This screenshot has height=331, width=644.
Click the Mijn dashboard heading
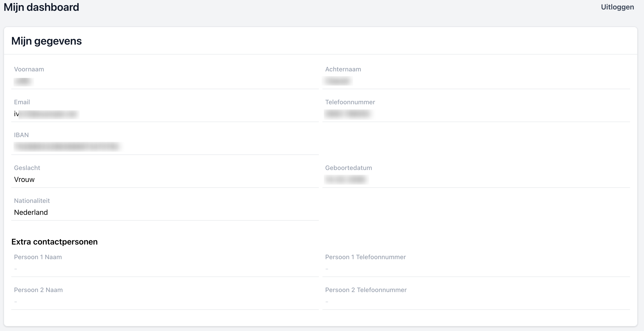(41, 7)
